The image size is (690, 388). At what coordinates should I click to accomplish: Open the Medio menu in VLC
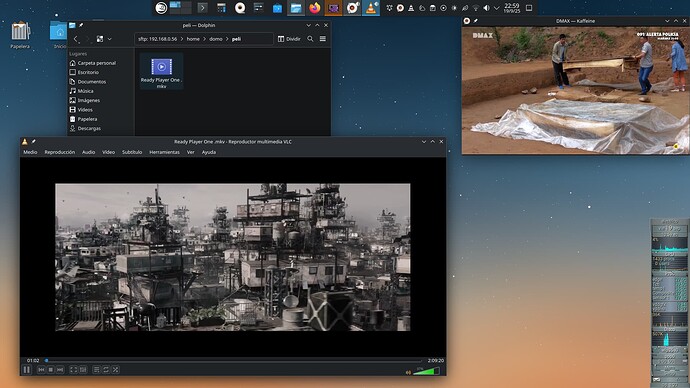30,152
